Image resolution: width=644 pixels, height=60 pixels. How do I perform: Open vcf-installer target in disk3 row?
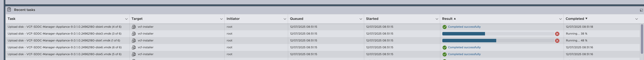pyautogui.click(x=145, y=34)
